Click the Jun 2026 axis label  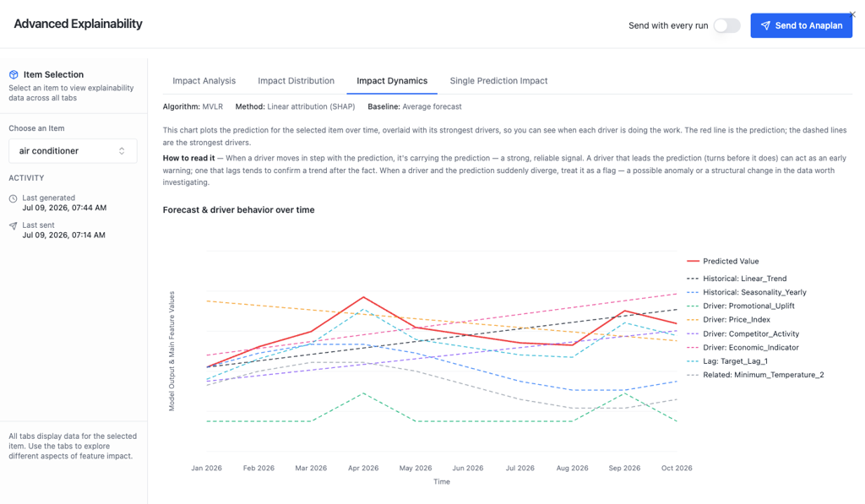468,469
